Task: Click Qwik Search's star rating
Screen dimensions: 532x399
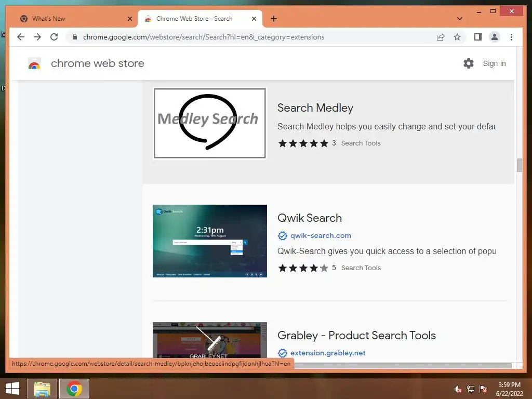Action: 303,268
